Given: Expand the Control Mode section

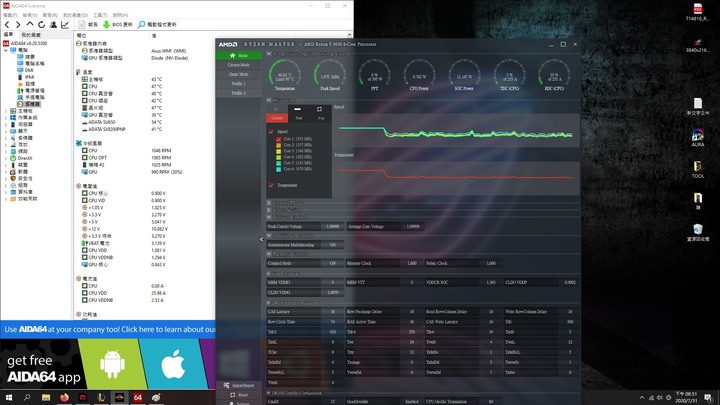Looking at the screenshot, I should tap(269, 202).
